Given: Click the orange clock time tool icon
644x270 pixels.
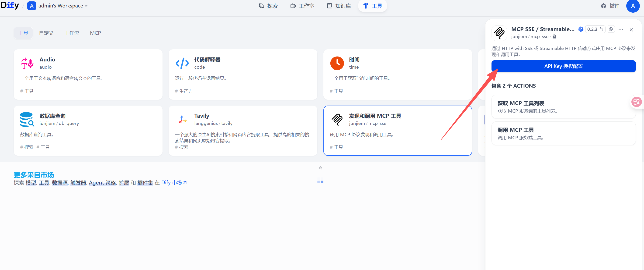Looking at the screenshot, I should point(337,63).
